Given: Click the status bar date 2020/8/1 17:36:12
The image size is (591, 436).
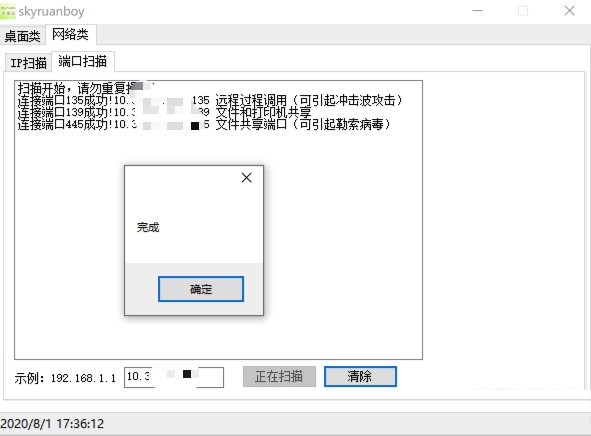Looking at the screenshot, I should click(52, 424).
